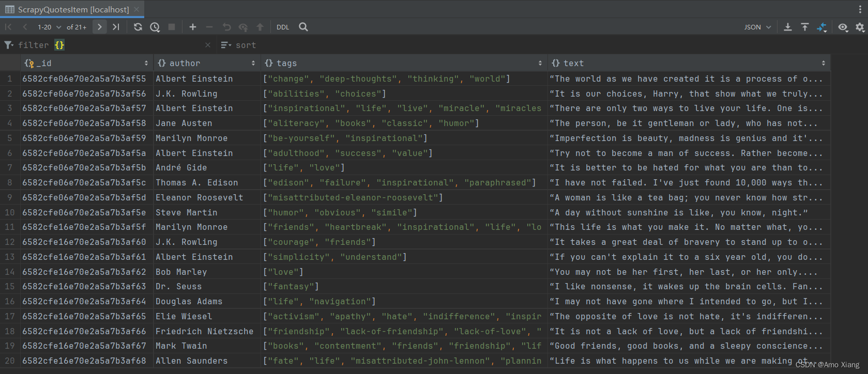Select the 'Steve Martin' author cell
The image size is (868, 374).
[x=207, y=212]
